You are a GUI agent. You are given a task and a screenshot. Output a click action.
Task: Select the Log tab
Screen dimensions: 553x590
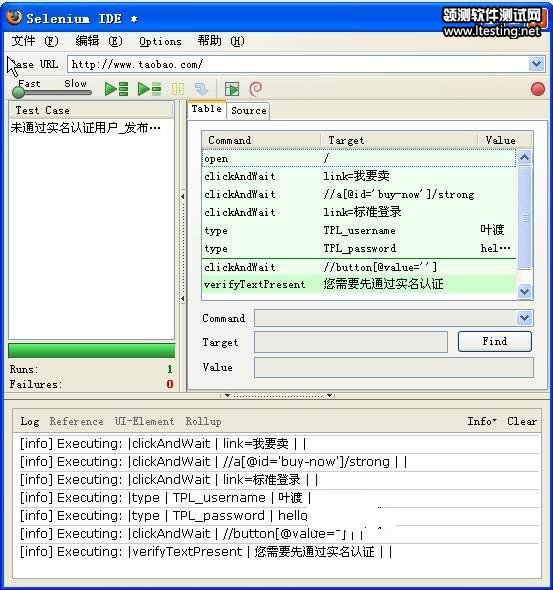point(30,421)
